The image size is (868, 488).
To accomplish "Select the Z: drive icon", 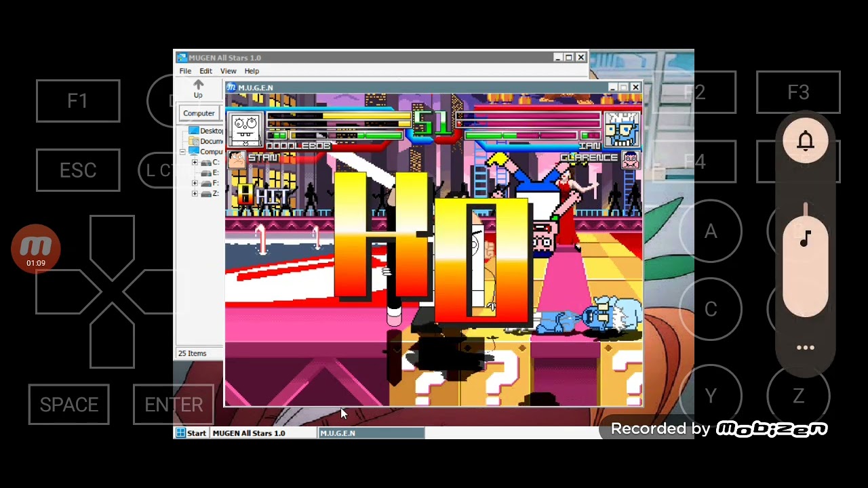I will pos(206,194).
